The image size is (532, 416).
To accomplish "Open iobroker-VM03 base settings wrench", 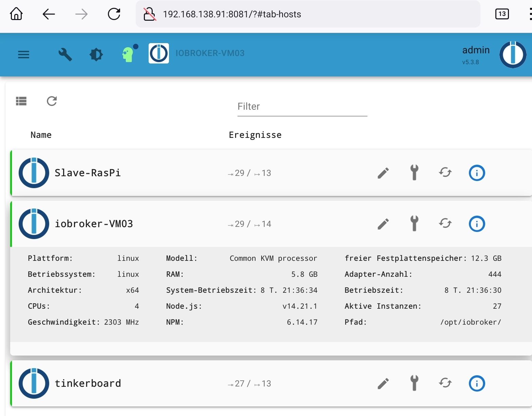I will 414,223.
